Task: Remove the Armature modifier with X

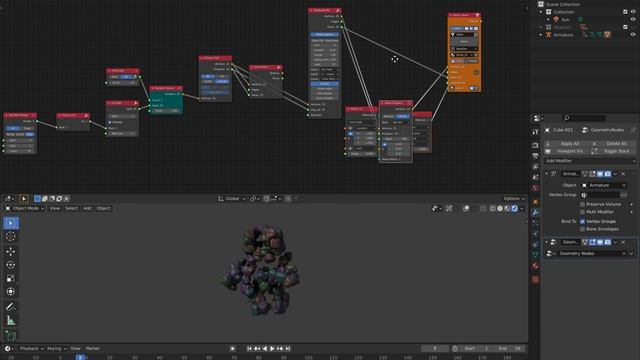Action: coord(623,174)
